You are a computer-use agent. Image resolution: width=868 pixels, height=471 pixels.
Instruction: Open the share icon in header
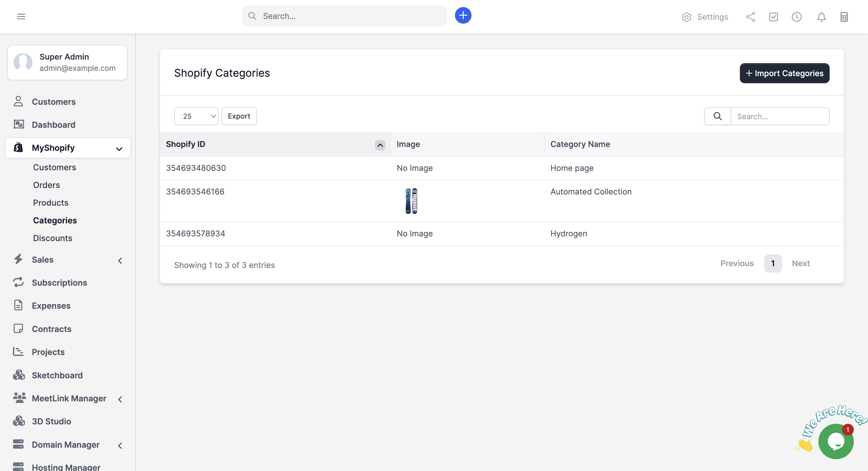[x=750, y=17]
